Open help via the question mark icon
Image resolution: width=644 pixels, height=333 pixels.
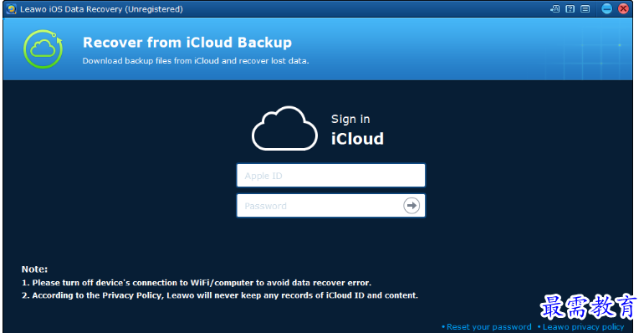pos(570,8)
